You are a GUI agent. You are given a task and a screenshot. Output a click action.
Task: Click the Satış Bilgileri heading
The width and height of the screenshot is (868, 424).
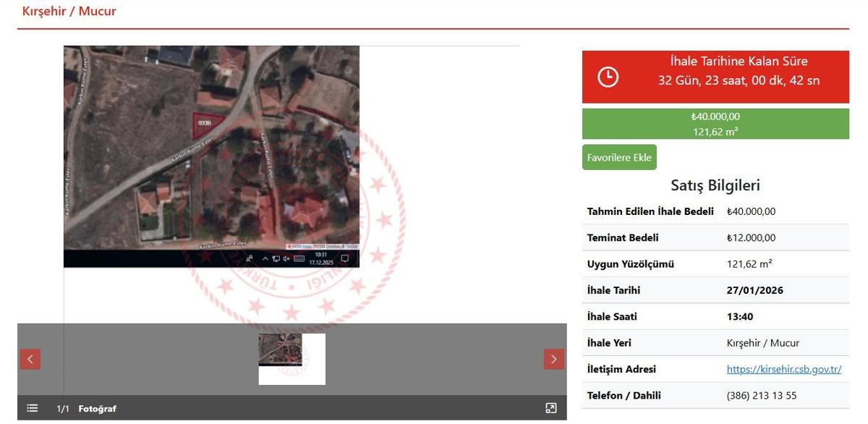715,185
